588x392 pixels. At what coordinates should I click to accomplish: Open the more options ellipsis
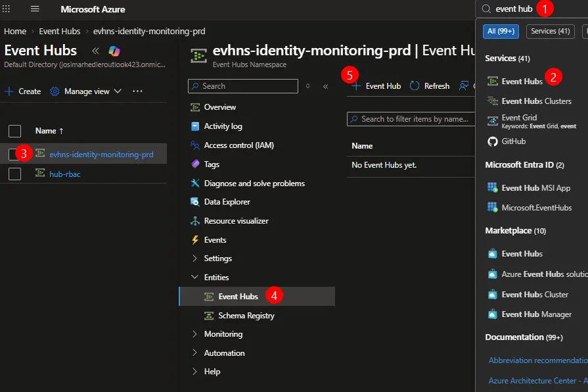click(x=137, y=91)
